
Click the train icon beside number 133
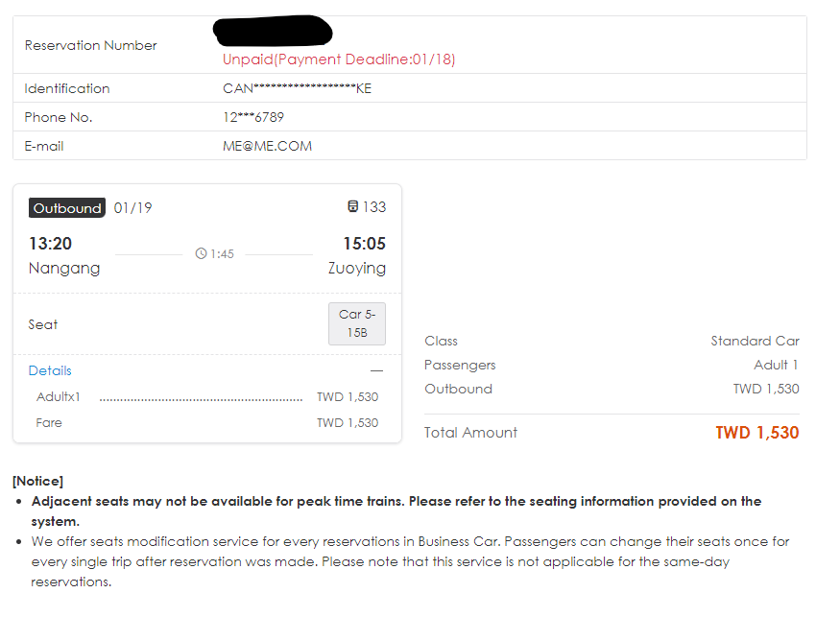(352, 206)
